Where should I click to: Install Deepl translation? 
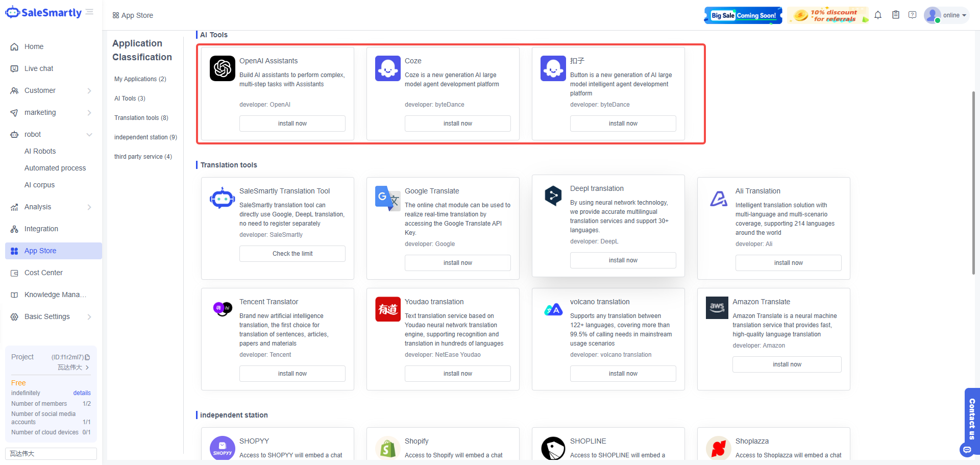point(623,260)
